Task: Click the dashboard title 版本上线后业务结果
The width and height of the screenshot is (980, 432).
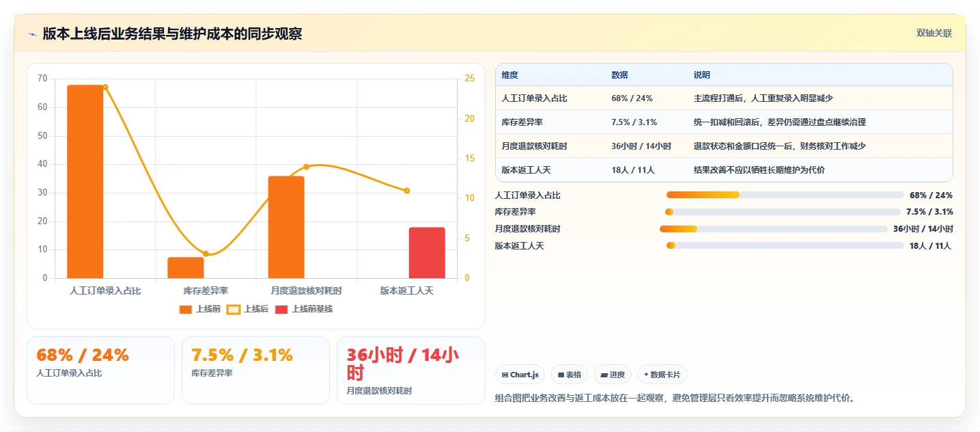Action: [x=172, y=33]
